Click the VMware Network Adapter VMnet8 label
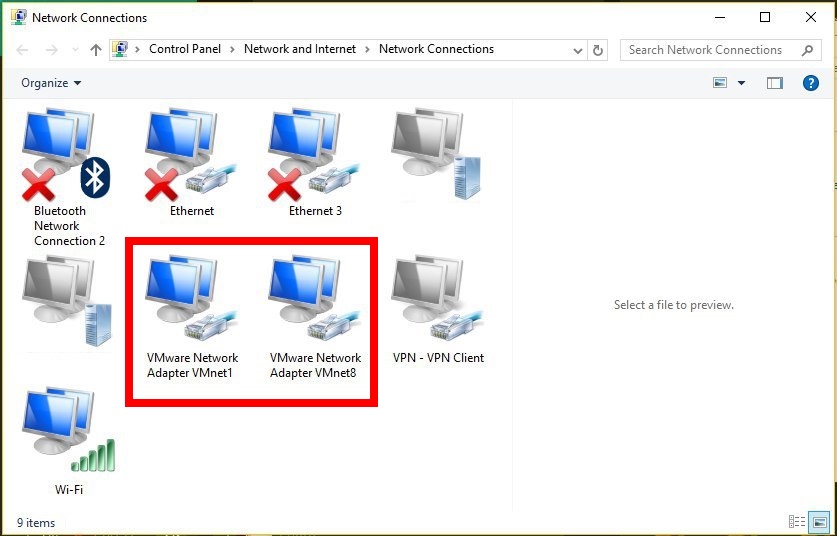837x536 pixels. point(315,365)
